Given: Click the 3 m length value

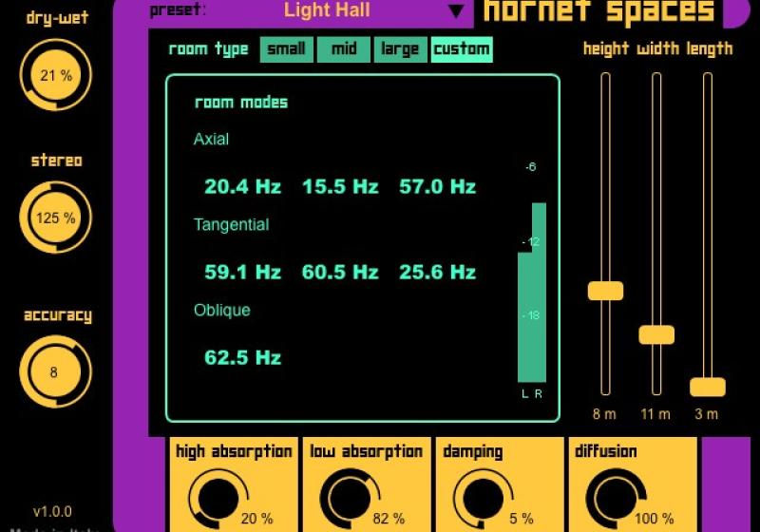Looking at the screenshot, I should [x=707, y=414].
